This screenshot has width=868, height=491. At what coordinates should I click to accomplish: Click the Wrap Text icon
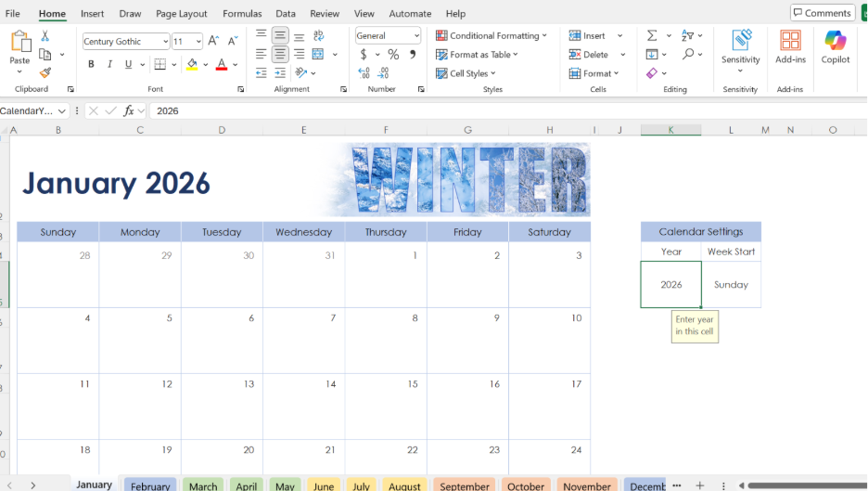(318, 35)
